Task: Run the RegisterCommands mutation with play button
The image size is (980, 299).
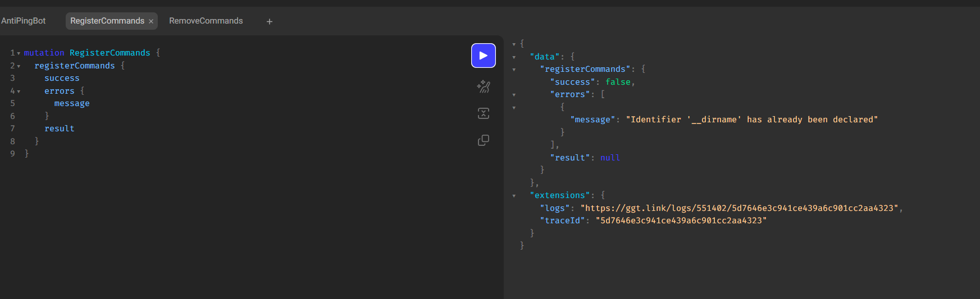Action: [483, 56]
